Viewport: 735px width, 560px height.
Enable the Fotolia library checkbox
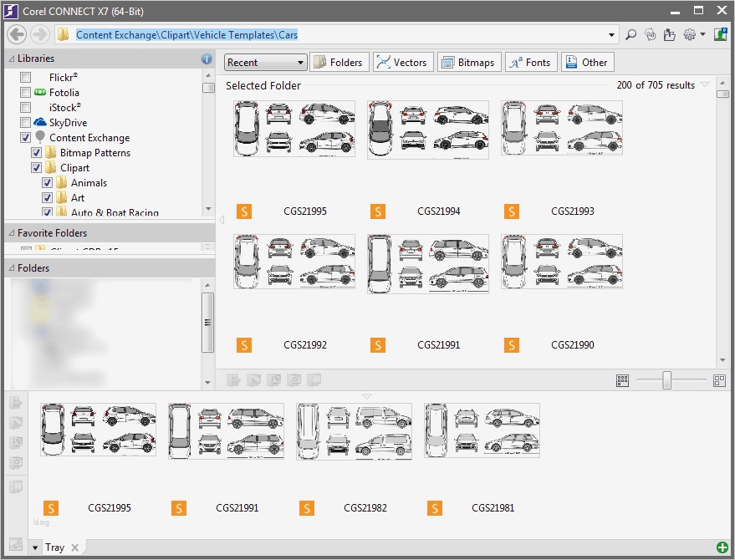(x=26, y=92)
